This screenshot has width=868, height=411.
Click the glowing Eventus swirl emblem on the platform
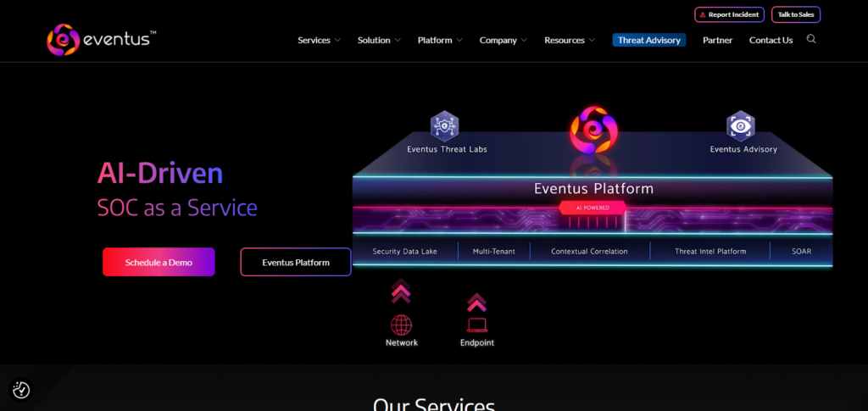(593, 130)
